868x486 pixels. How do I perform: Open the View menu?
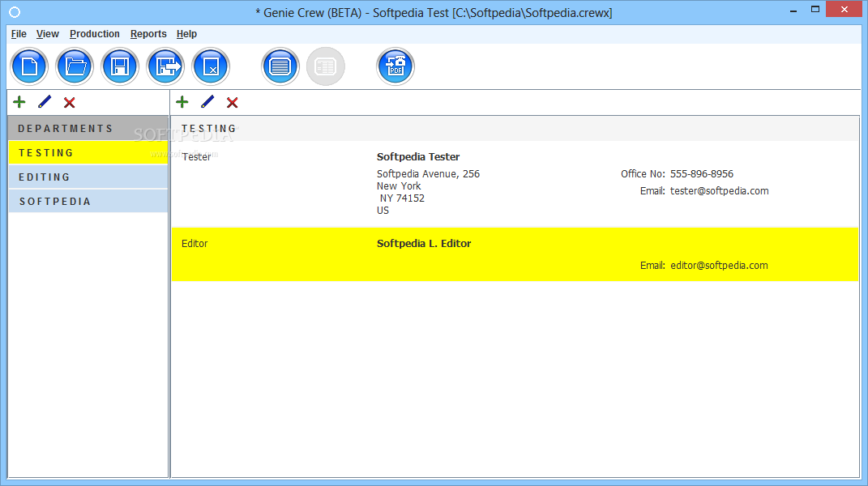pos(48,34)
